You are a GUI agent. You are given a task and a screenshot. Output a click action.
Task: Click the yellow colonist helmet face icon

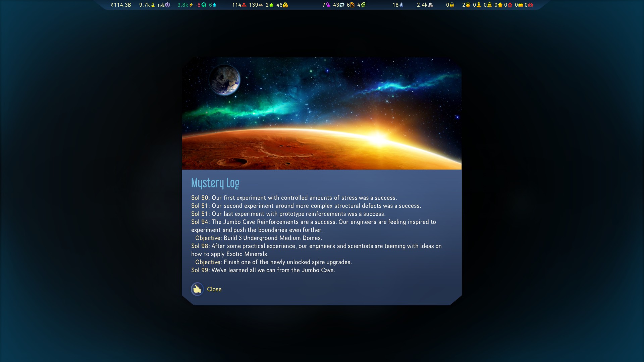[468, 5]
